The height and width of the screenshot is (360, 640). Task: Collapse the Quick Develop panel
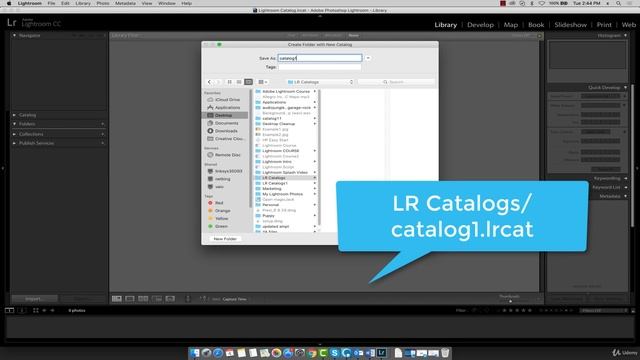(x=625, y=87)
